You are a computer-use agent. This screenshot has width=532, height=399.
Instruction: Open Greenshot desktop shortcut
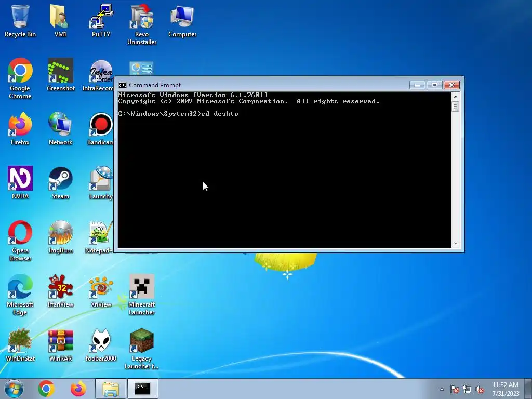pos(61,75)
